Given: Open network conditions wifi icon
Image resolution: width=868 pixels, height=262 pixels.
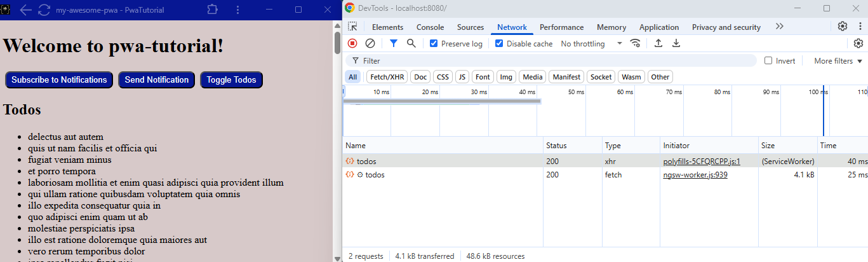Looking at the screenshot, I should 635,43.
